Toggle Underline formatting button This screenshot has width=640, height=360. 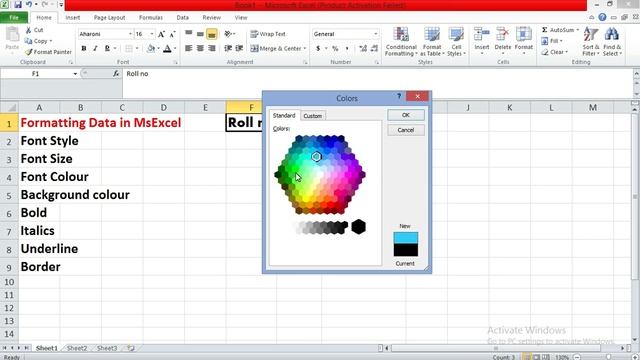click(x=107, y=48)
